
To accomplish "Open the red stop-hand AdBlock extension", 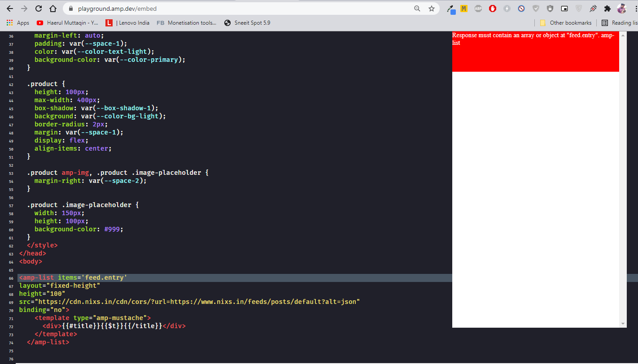I will tap(493, 9).
